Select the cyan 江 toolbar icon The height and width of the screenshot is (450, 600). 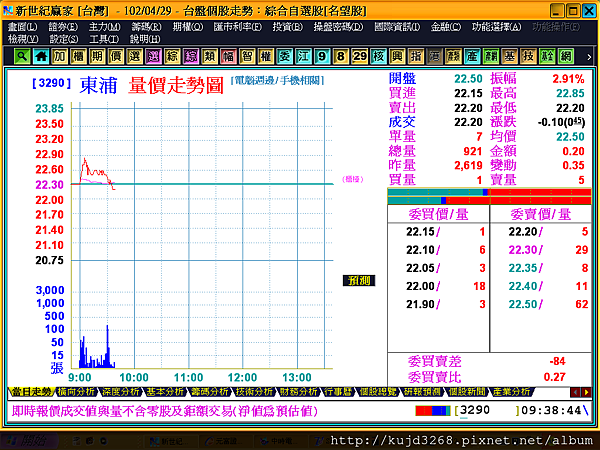303,57
